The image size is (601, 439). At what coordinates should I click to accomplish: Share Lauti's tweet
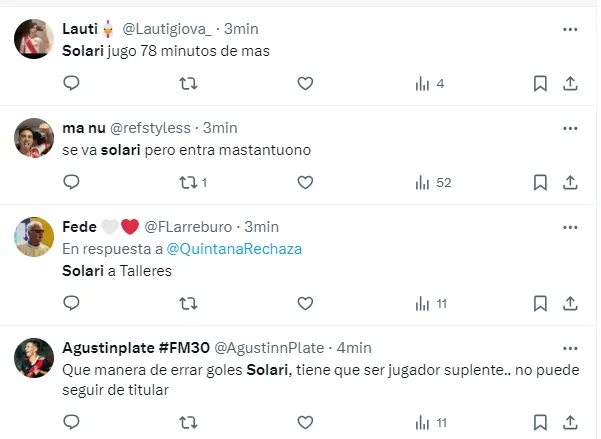570,84
